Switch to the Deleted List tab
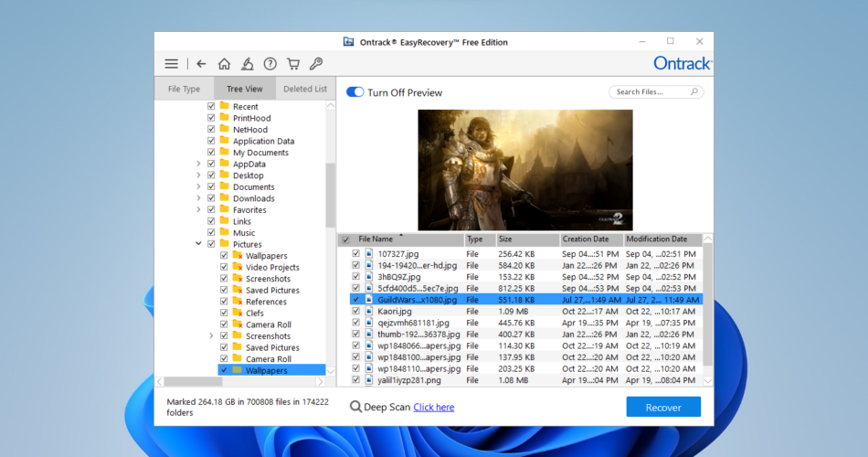The image size is (868, 457). pos(304,89)
